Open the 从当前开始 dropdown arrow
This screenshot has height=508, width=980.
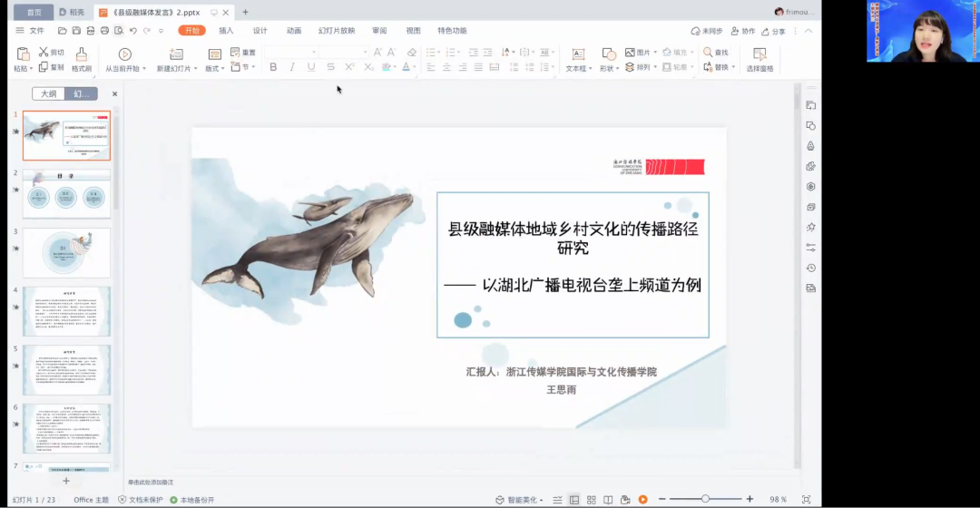pyautogui.click(x=143, y=69)
